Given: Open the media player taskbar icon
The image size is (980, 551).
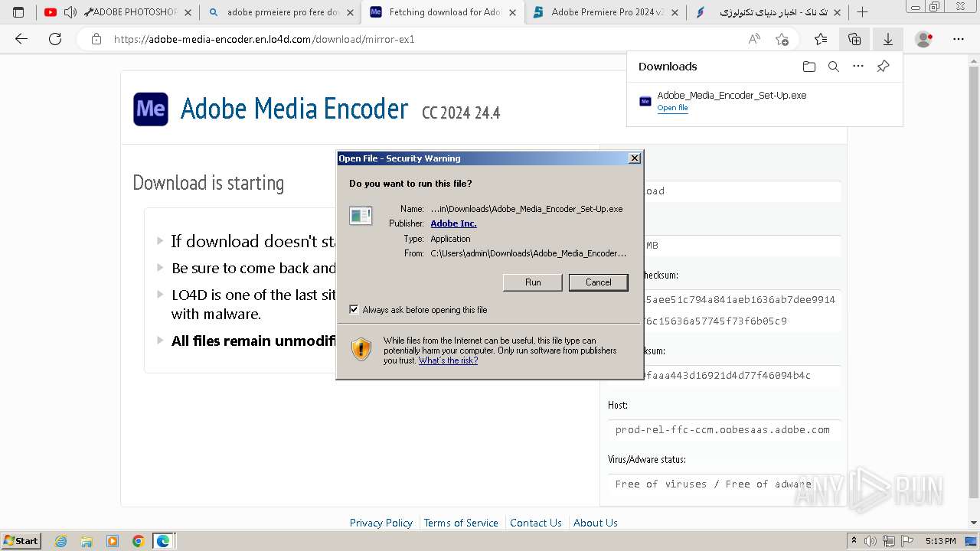Looking at the screenshot, I should (113, 541).
